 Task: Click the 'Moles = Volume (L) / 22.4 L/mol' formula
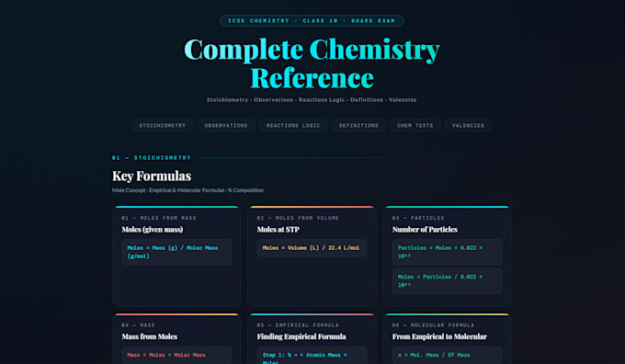point(312,248)
